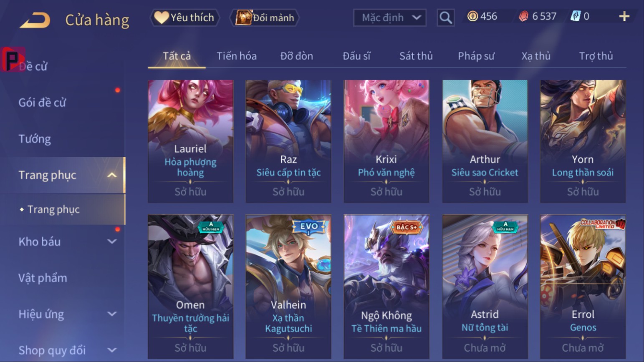Select Astrid Nữ tổng tài skin card
The image size is (644, 362).
[x=485, y=287]
